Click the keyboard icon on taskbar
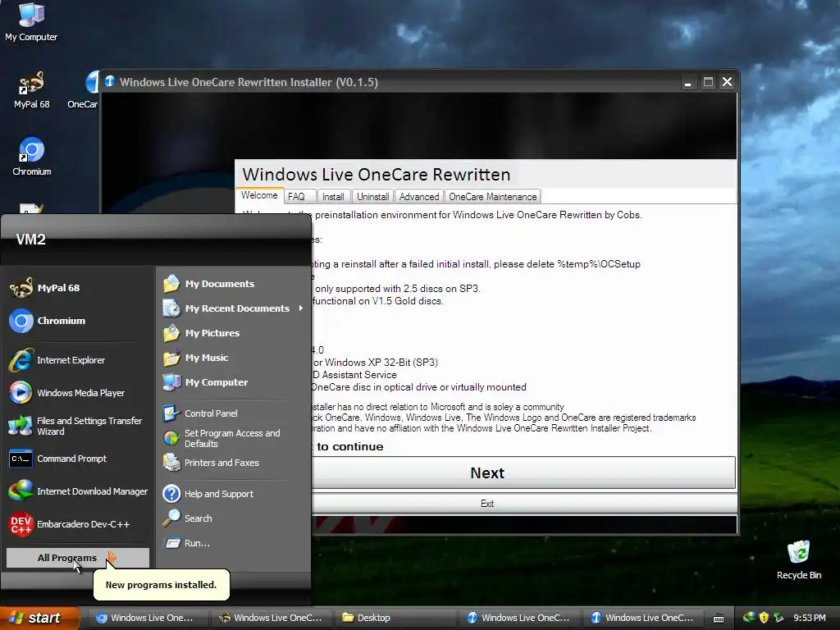 click(719, 619)
